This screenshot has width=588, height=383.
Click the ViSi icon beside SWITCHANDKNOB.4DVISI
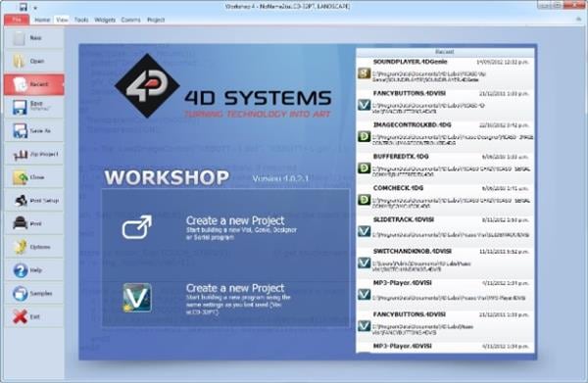[x=364, y=263]
